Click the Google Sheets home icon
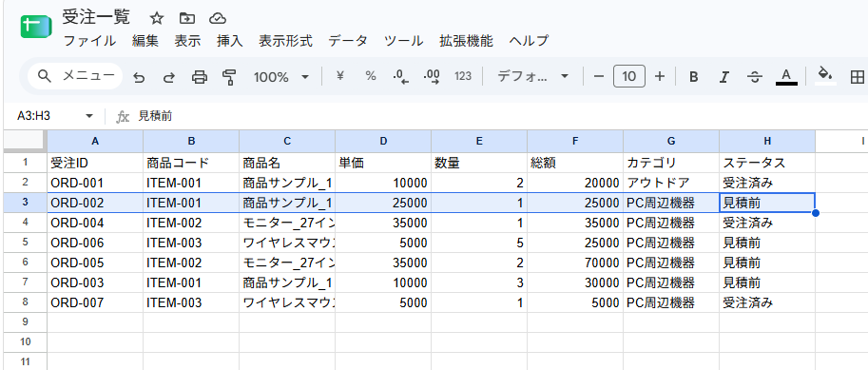The width and height of the screenshot is (868, 370). pos(36,28)
